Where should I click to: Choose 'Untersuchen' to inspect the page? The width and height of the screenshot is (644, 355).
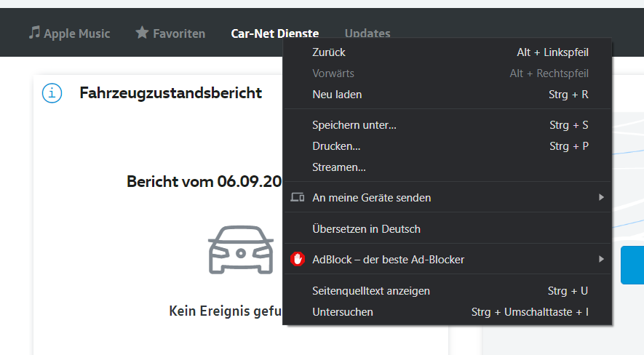tap(343, 312)
